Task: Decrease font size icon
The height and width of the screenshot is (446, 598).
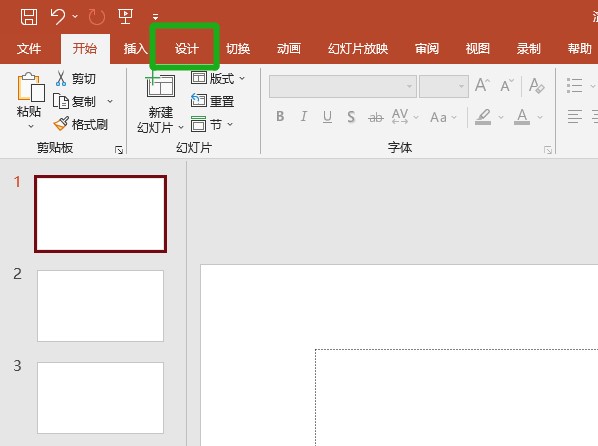Action: click(x=507, y=85)
